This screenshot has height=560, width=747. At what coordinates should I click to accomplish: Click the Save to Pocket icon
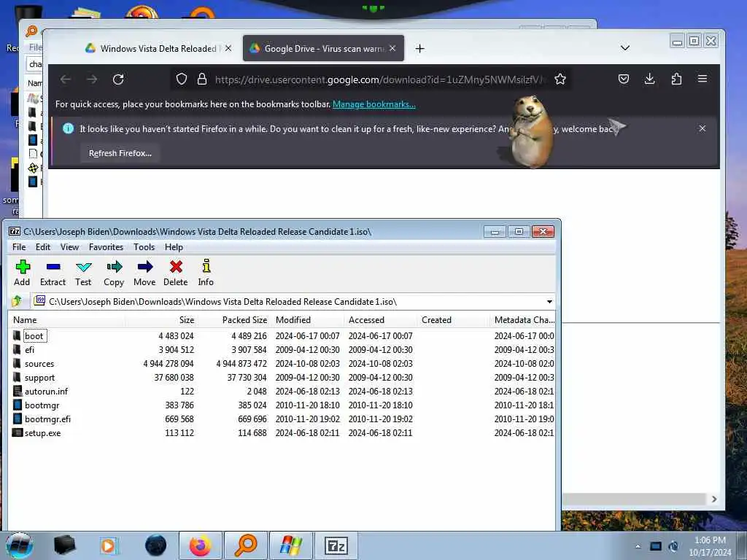click(624, 79)
